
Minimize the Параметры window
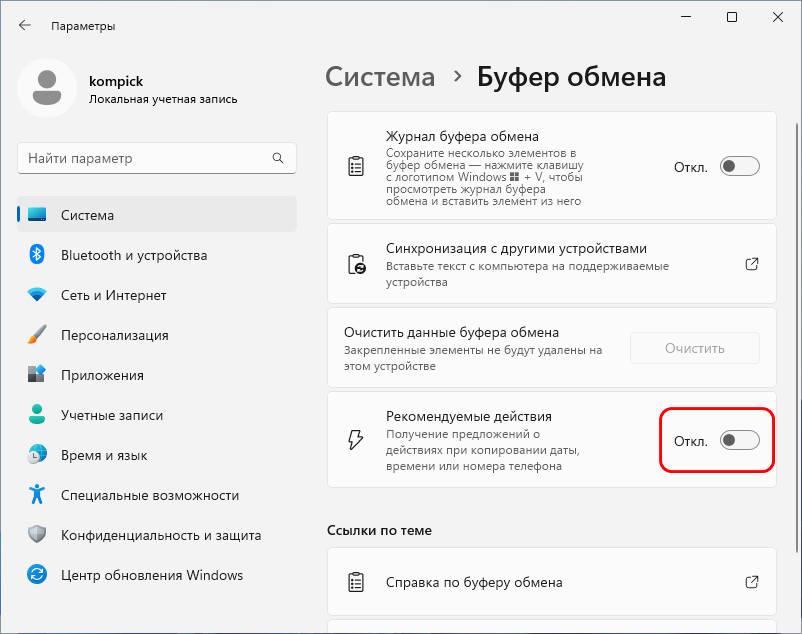coord(686,17)
